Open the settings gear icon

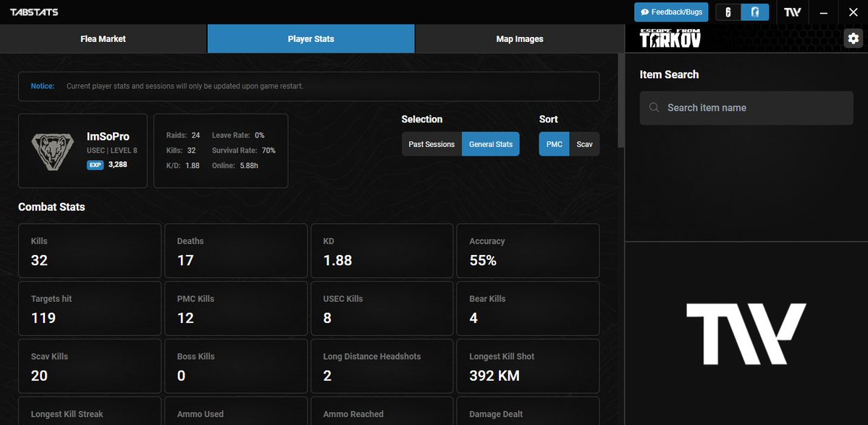coord(853,38)
